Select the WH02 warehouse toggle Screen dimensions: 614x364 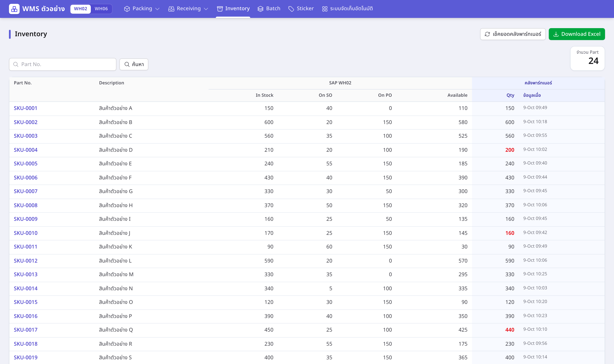tap(80, 9)
